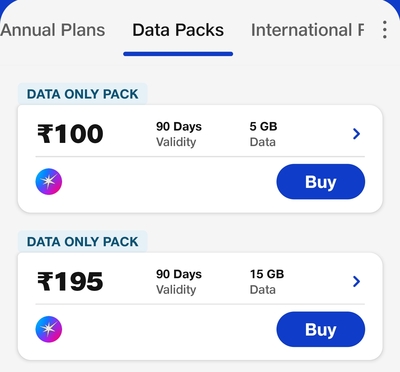400x372 pixels.
Task: Buy the ₹100 data pack
Action: point(321,182)
